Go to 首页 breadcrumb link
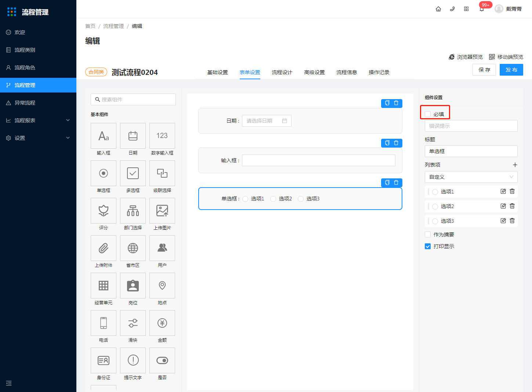The image size is (532, 392). 90,26
